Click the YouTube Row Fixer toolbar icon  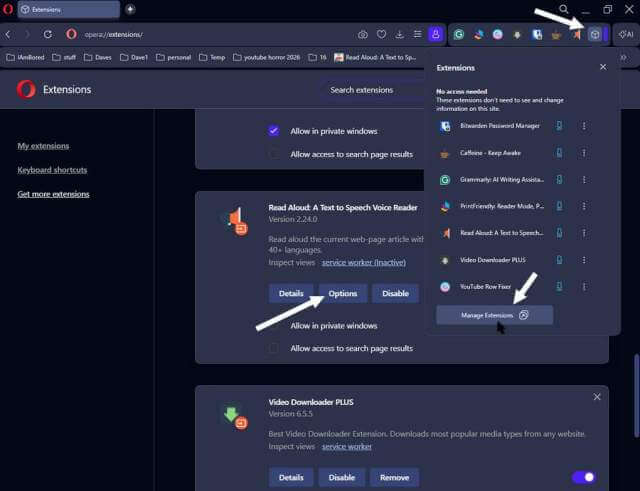[498, 35]
